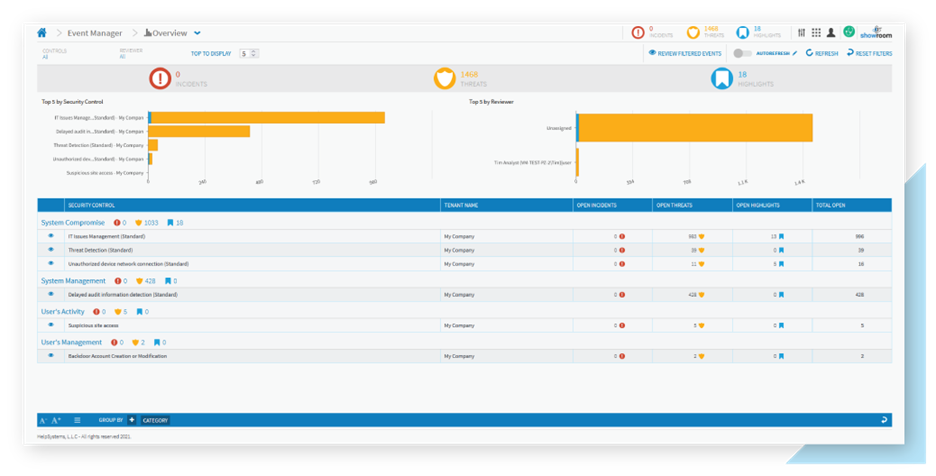This screenshot has height=476, width=936.
Task: Click the Home icon in breadcrumb
Action: (42, 32)
